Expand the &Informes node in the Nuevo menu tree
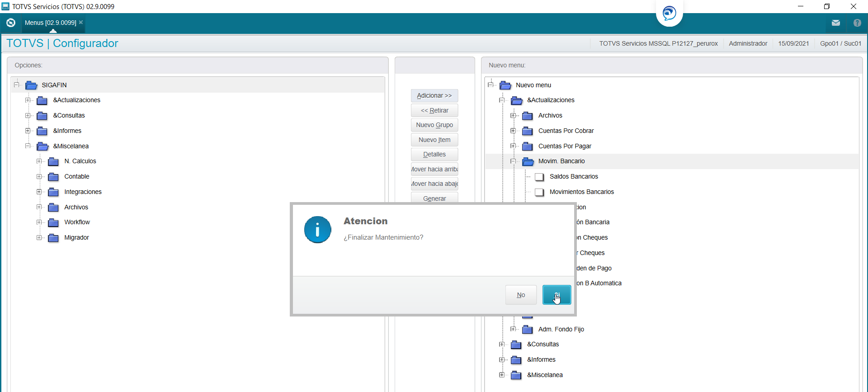Viewport: 868px width, 392px height. pyautogui.click(x=502, y=359)
